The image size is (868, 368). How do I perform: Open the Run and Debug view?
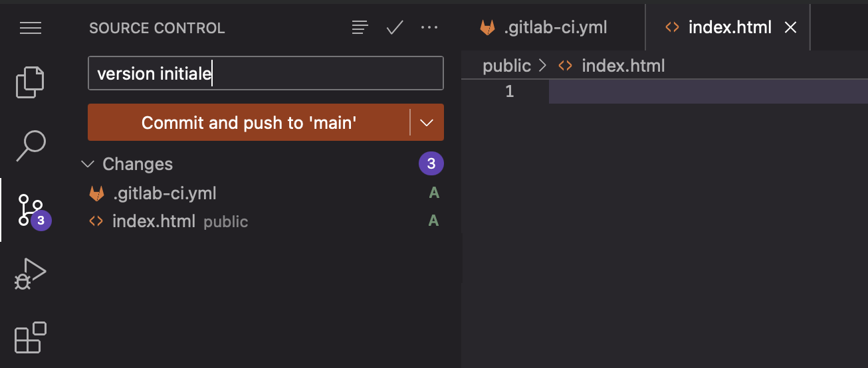(31, 273)
